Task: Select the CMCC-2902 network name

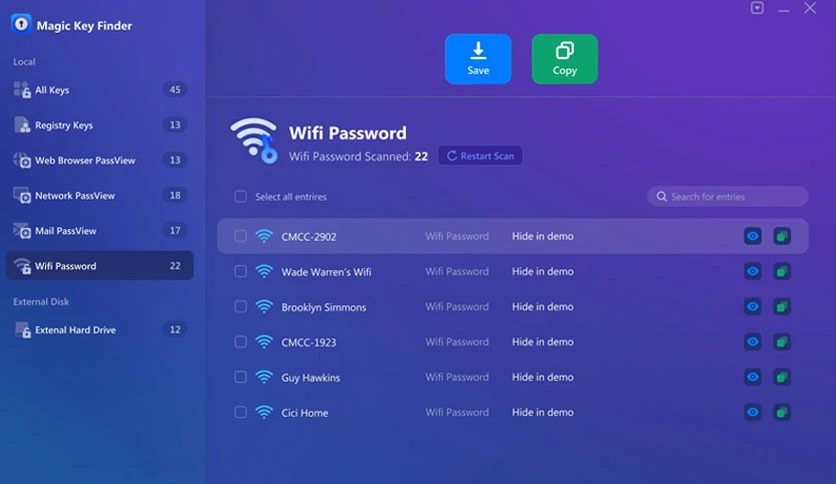Action: tap(309, 237)
